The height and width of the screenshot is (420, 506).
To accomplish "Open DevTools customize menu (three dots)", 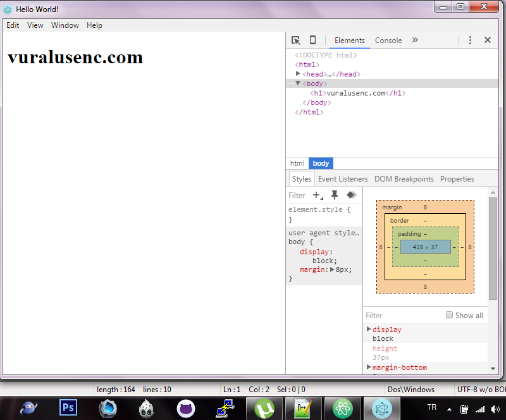I will coord(470,40).
